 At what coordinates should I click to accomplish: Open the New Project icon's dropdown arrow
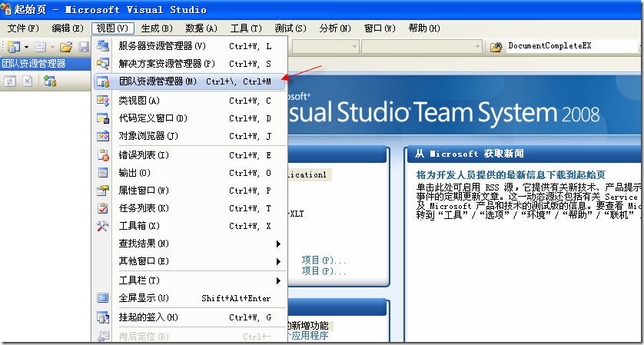click(x=26, y=47)
